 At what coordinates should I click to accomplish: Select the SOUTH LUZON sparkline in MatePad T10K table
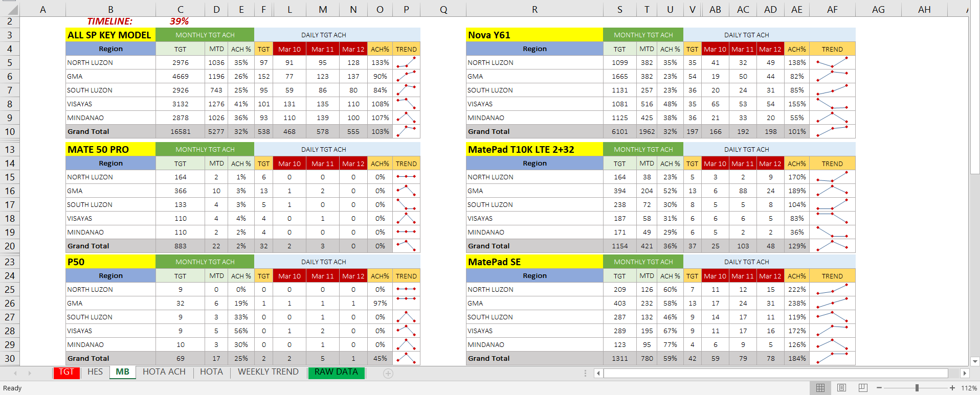coord(832,204)
